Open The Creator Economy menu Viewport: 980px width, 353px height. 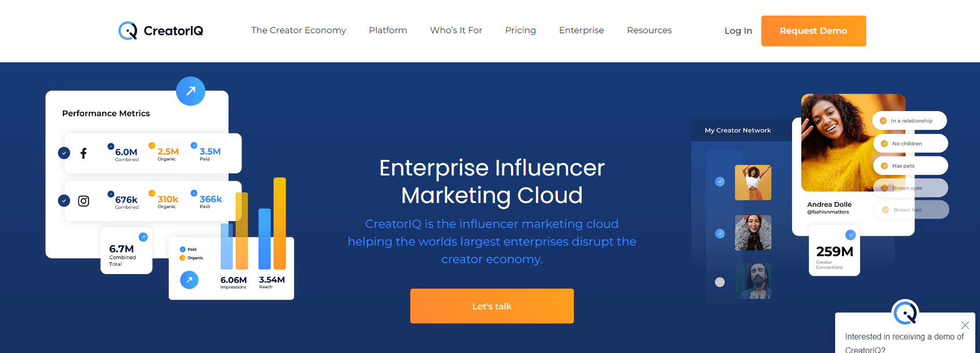pyautogui.click(x=299, y=30)
